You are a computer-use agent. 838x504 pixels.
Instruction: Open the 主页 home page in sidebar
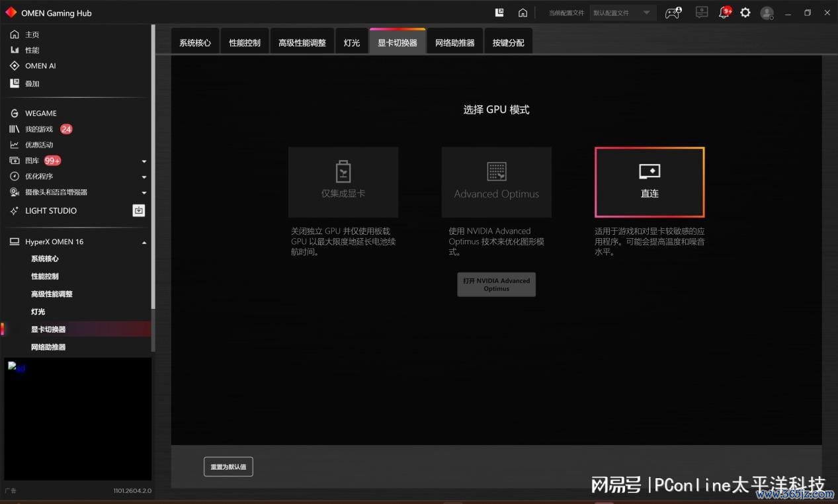(32, 34)
